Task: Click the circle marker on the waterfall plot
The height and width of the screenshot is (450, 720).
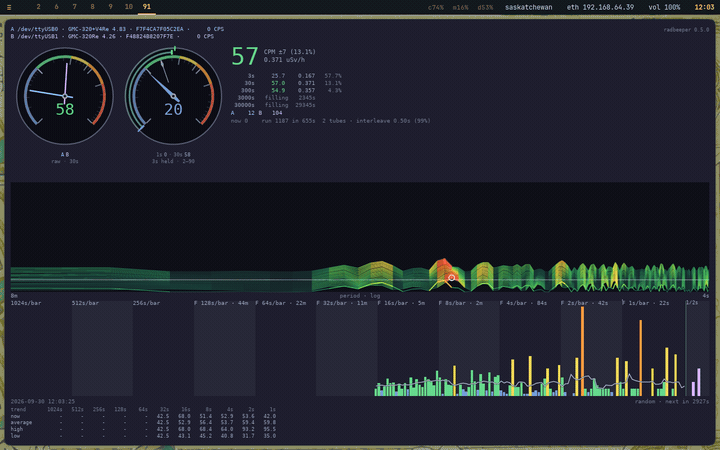Action: 451,278
